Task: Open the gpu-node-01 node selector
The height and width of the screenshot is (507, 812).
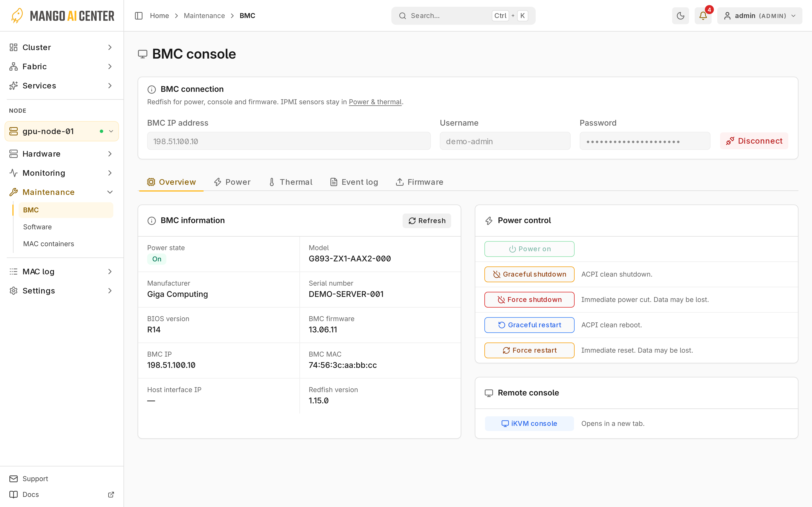Action: coord(62,131)
